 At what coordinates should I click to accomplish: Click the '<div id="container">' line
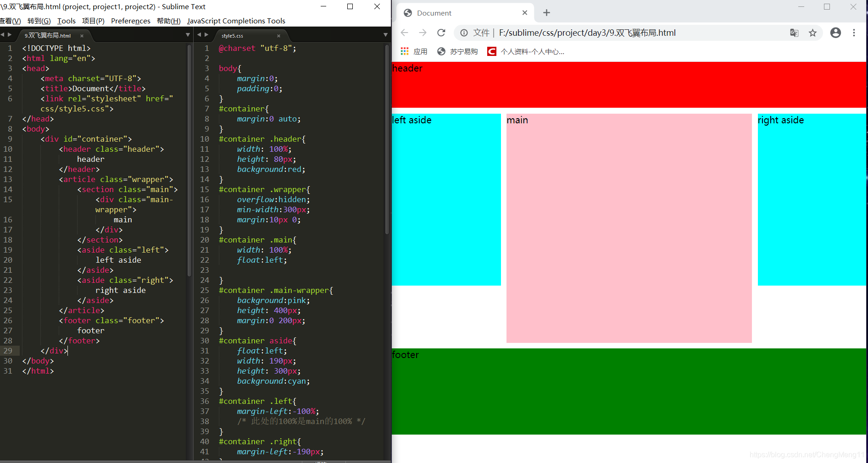[x=86, y=139]
